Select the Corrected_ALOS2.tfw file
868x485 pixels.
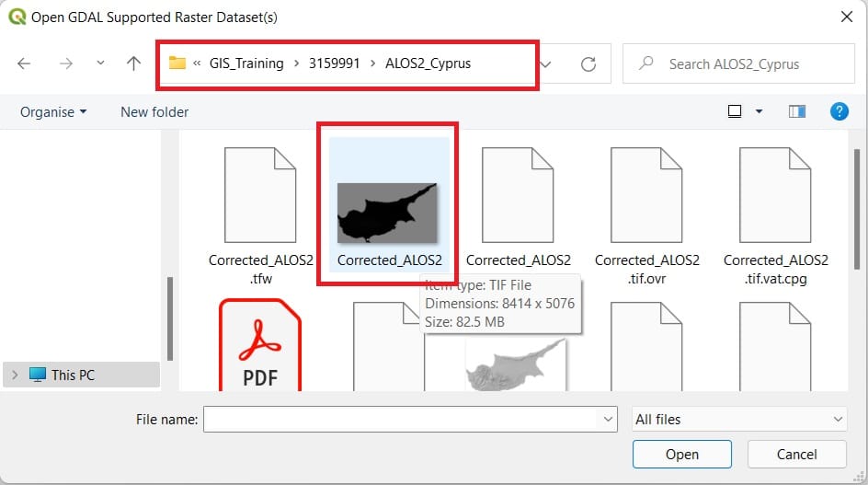261,215
